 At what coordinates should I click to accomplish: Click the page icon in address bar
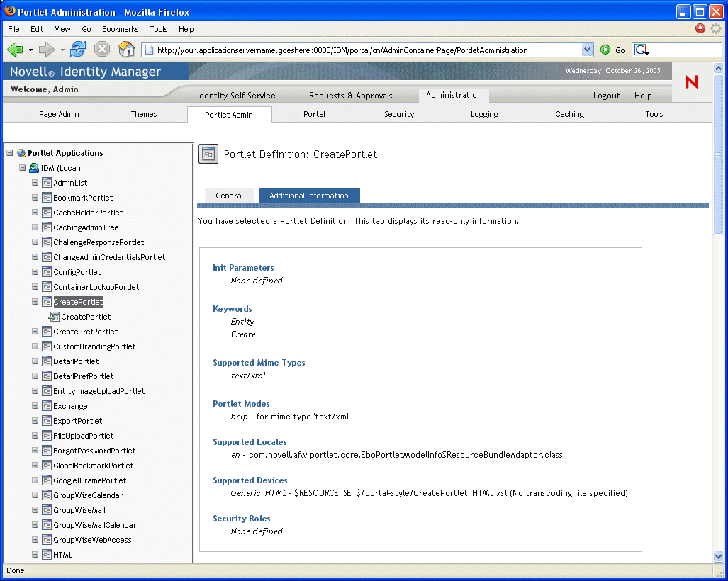click(x=149, y=50)
